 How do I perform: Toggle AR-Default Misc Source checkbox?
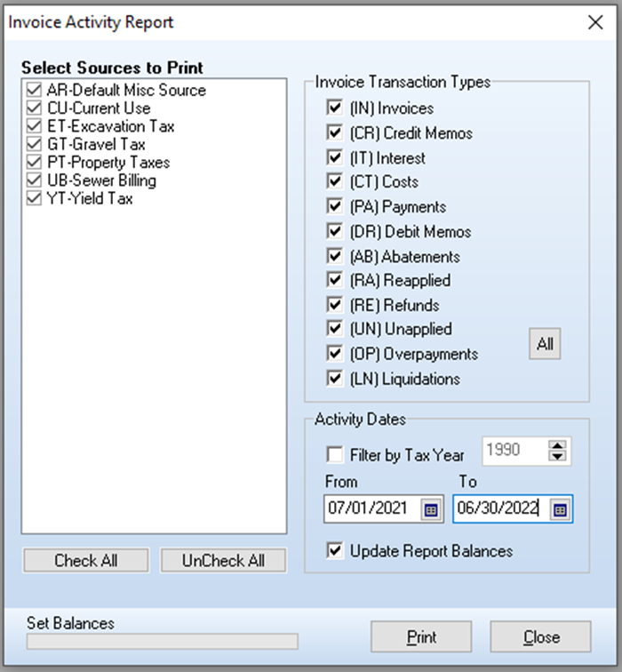coord(34,90)
